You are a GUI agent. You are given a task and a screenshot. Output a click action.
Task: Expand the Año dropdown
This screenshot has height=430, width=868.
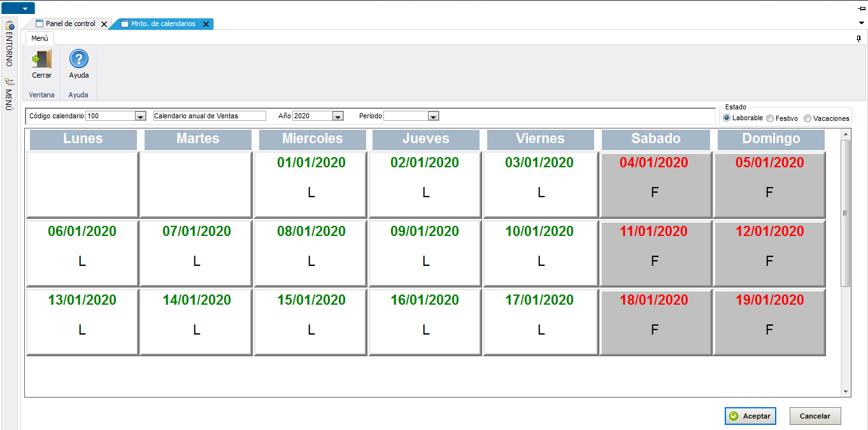tap(338, 116)
